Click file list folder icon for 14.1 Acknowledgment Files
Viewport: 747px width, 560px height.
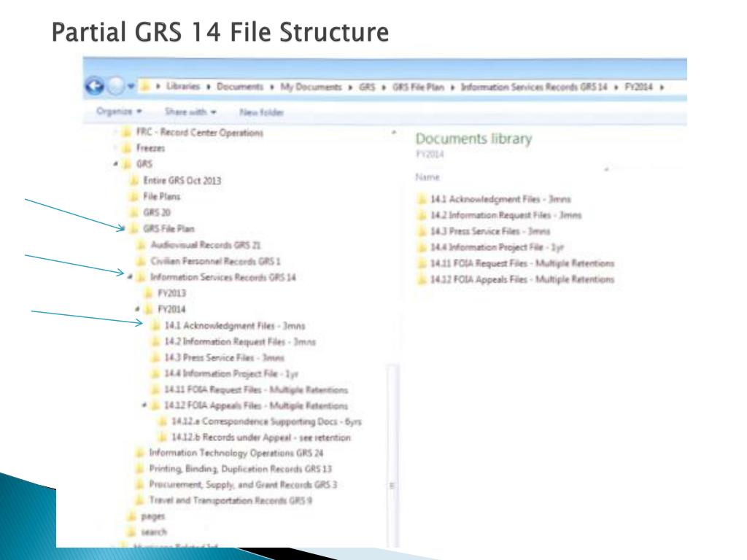422,199
